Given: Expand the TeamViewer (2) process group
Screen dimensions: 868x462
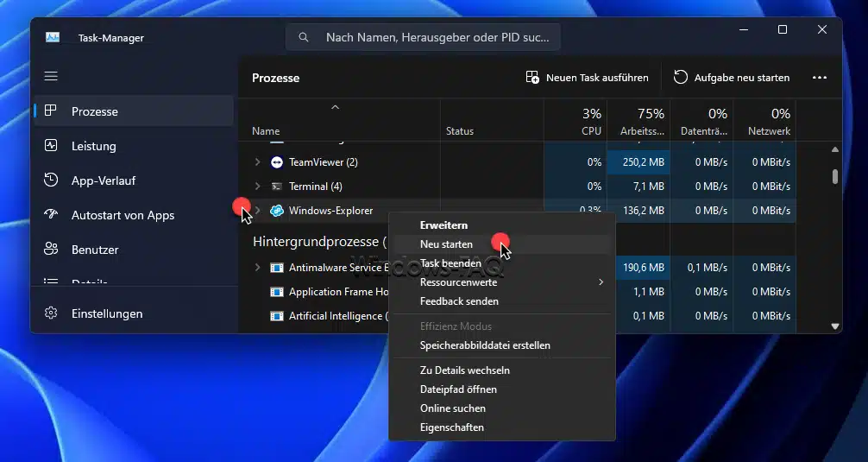Looking at the screenshot, I should [257, 162].
